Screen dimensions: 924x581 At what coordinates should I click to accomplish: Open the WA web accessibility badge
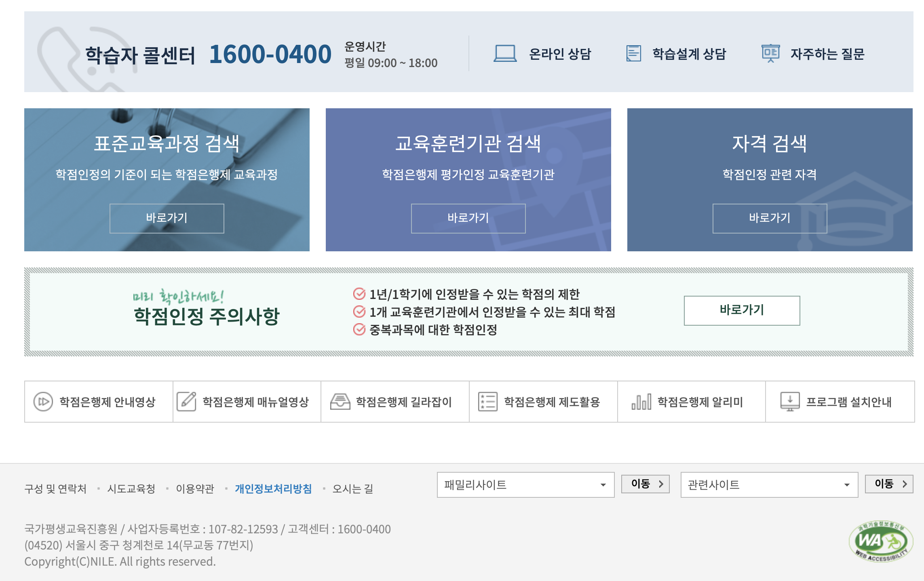tap(881, 541)
